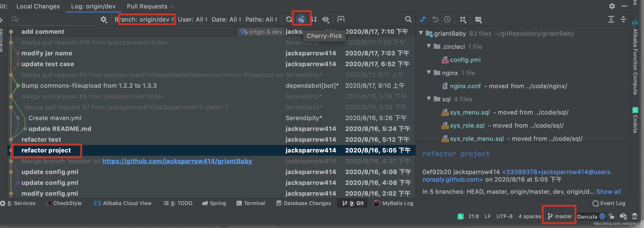Click the log search magnifier icon
Image resolution: width=644 pixels, height=228 pixels.
pos(408,19)
